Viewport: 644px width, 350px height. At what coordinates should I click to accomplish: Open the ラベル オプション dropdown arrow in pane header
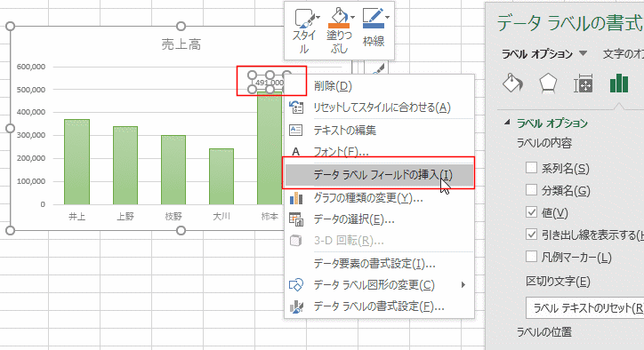pos(583,53)
